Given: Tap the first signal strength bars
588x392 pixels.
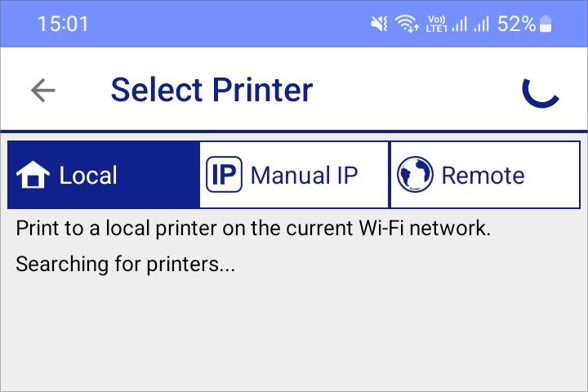Looking at the screenshot, I should click(x=460, y=24).
